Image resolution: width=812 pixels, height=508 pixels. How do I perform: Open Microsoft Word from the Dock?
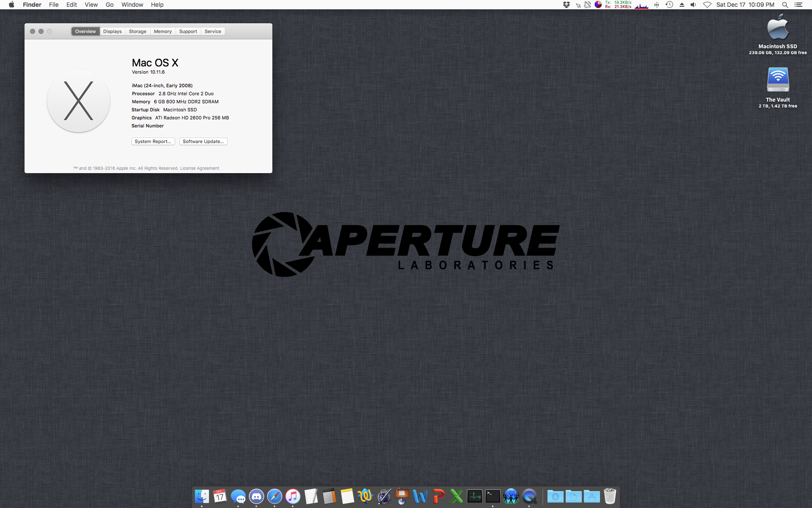point(420,496)
